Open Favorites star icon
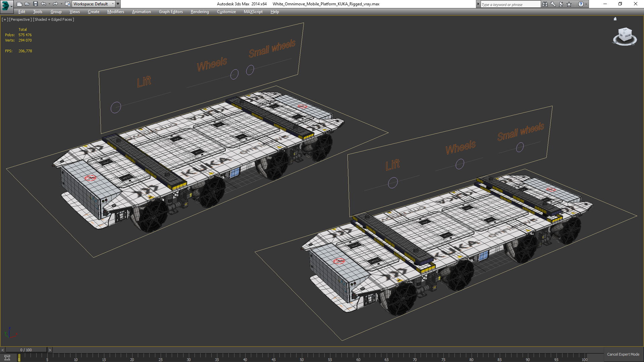The image size is (644, 362). point(569,4)
